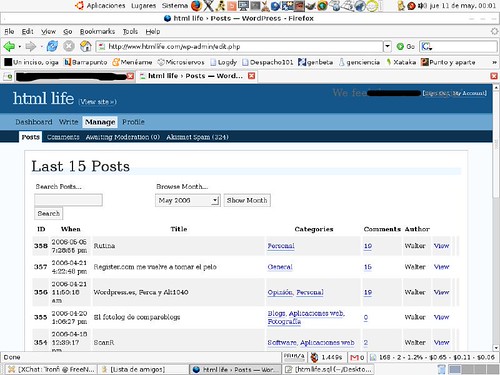
Task: Open the Profile tab
Action: click(x=133, y=122)
